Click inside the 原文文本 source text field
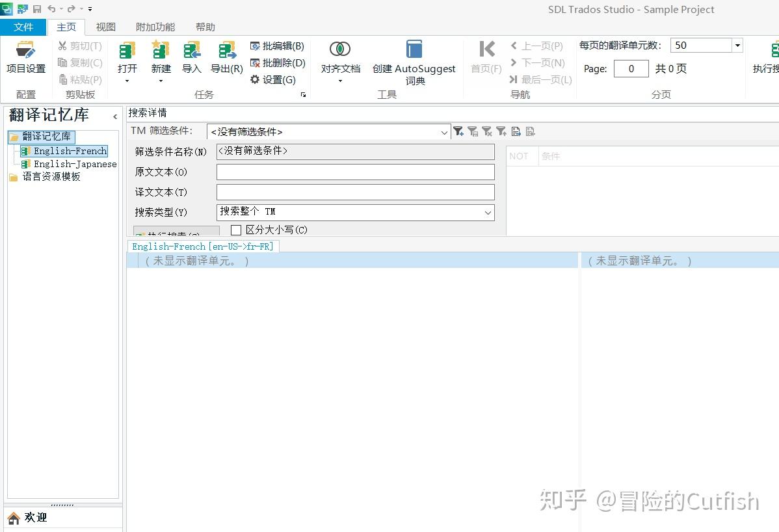 point(355,172)
